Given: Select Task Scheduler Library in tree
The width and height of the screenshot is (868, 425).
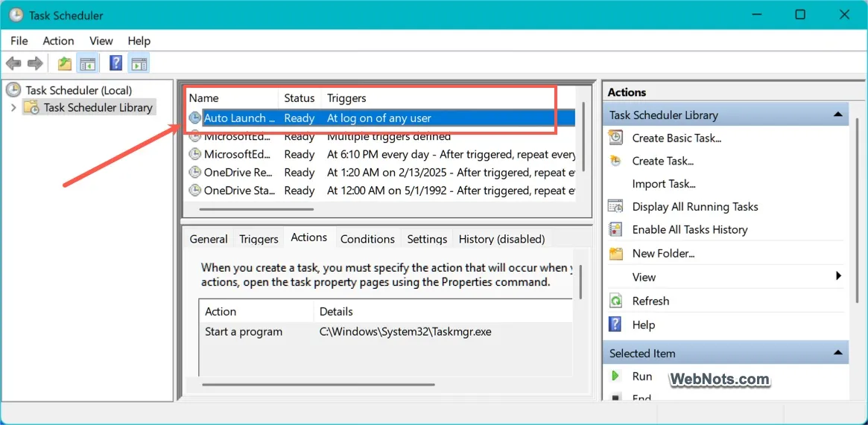Looking at the screenshot, I should tap(98, 108).
